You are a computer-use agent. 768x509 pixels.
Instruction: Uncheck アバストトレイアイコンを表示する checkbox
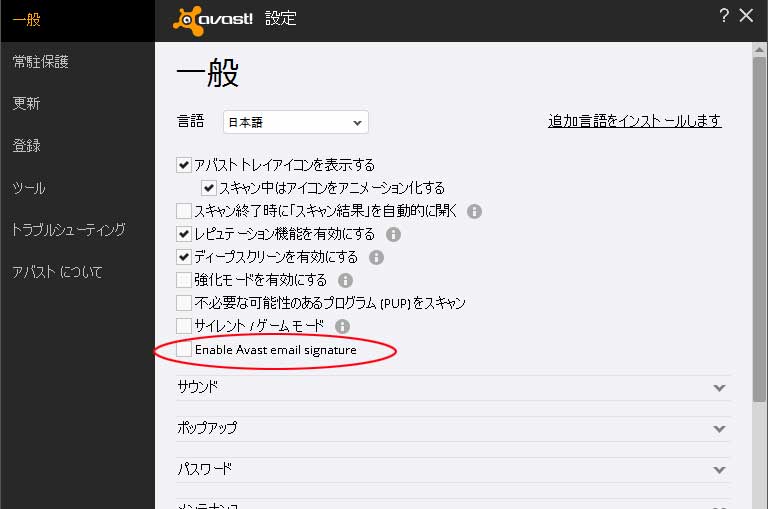(184, 165)
